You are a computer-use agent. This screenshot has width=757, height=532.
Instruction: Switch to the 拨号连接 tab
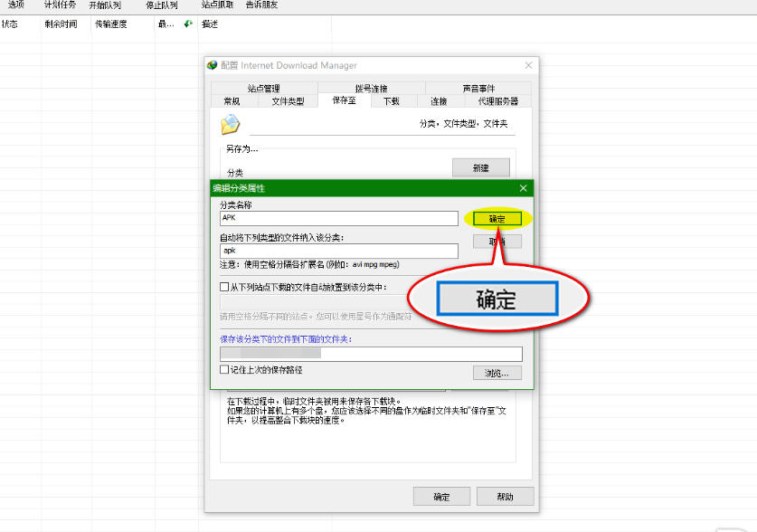click(371, 88)
